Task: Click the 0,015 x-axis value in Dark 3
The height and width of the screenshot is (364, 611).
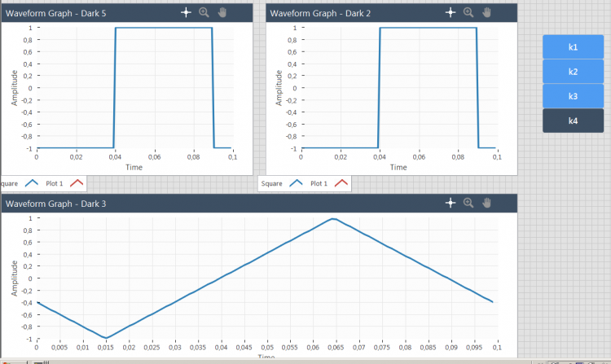Action: coord(106,347)
